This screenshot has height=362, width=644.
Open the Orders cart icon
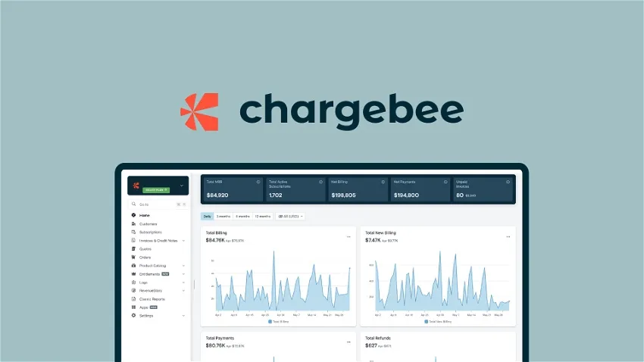tap(133, 257)
